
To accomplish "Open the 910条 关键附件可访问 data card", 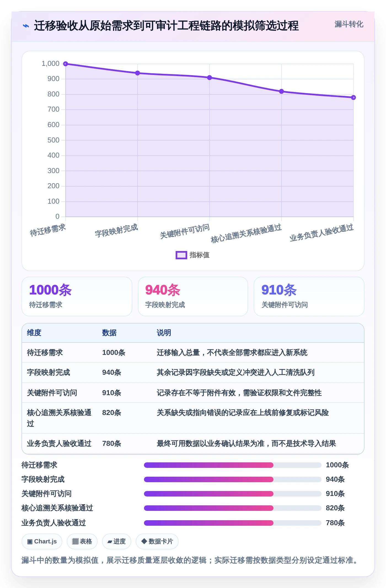I will click(309, 296).
